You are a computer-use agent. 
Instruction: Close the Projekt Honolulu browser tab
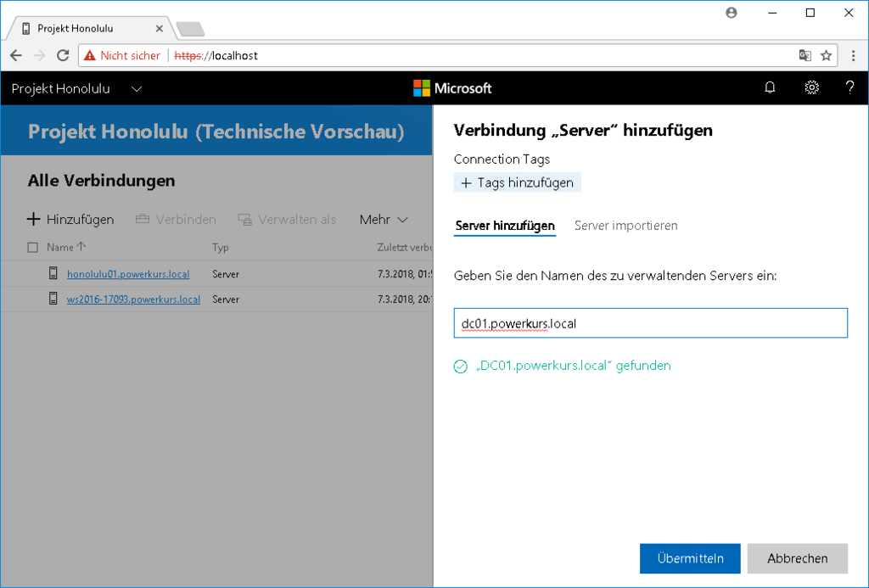point(159,28)
